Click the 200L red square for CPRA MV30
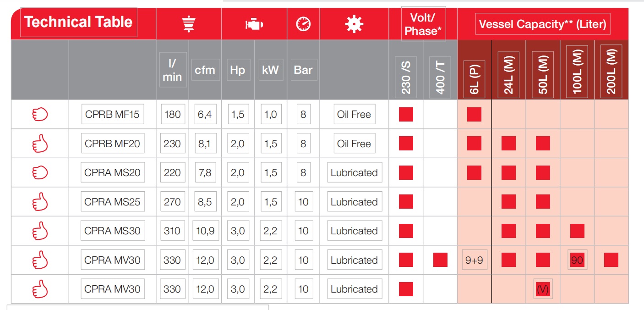This screenshot has width=644, height=310. tap(611, 260)
